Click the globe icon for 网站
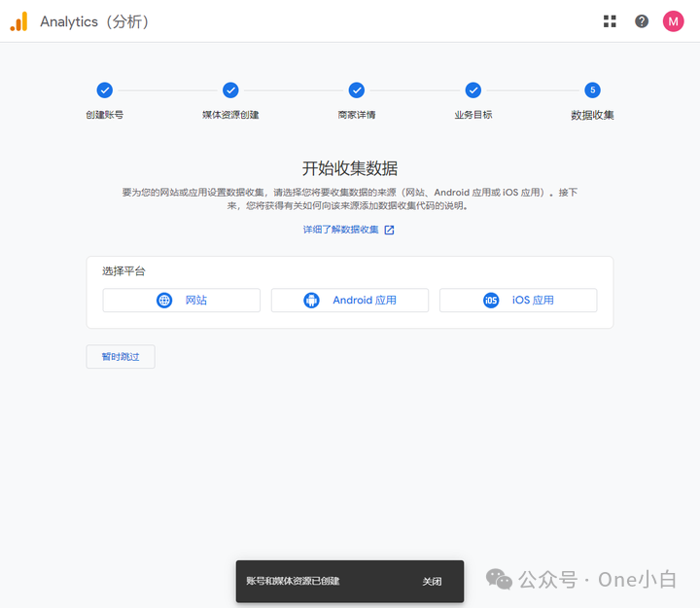 164,301
